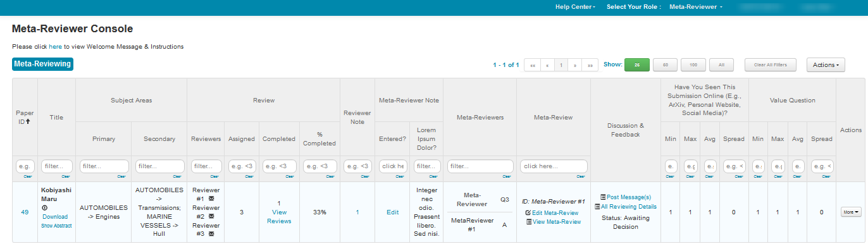
Task: Click the icon next to Post Message(s)
Action: click(602, 198)
